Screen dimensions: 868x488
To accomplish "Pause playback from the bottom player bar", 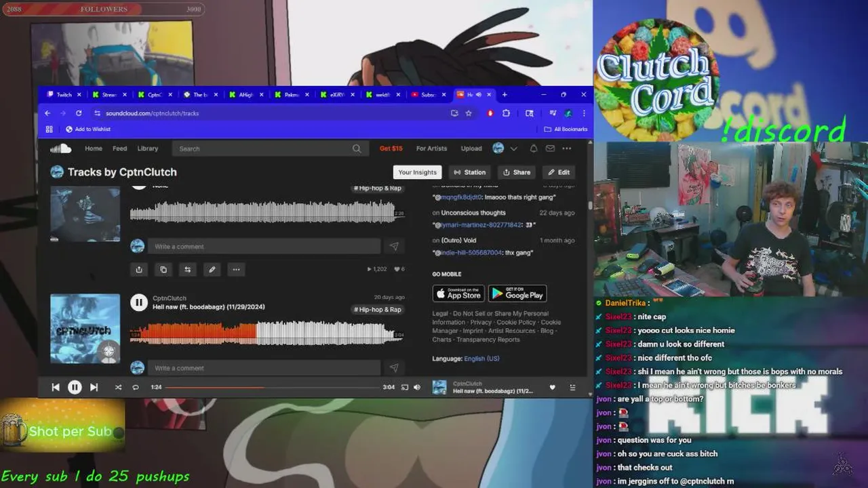I will 75,387.
